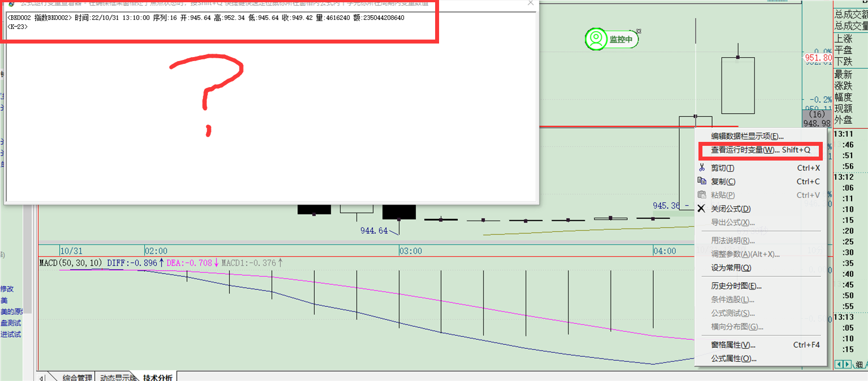Click the left scroll arrow beside 细 tab

(x=839, y=365)
